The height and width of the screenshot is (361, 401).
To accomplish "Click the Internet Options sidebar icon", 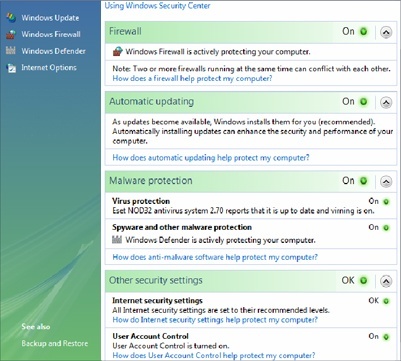I will point(11,68).
